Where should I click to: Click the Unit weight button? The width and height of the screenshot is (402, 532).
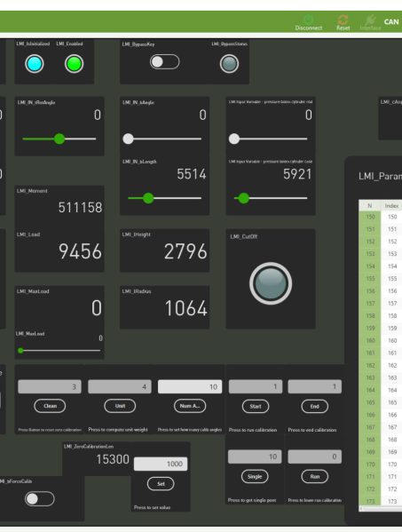coord(120,406)
